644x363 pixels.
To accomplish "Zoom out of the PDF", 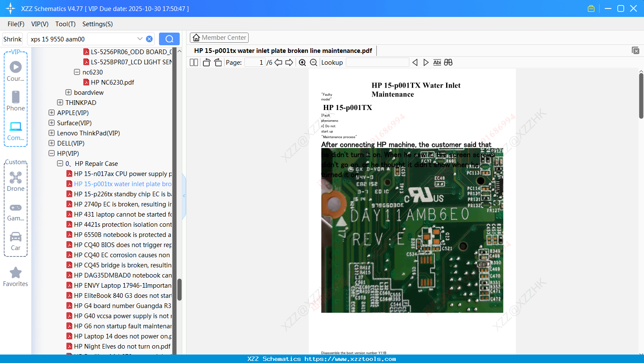I will pos(313,62).
